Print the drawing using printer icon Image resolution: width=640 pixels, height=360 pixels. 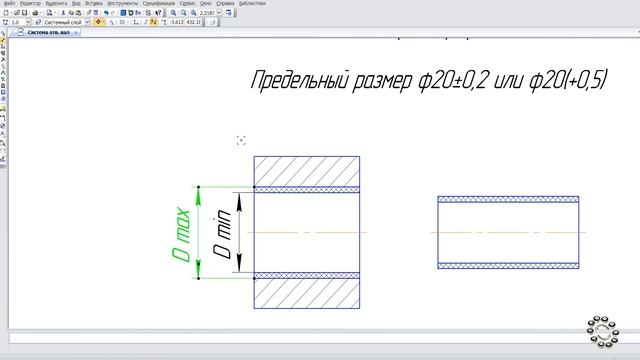click(x=35, y=13)
